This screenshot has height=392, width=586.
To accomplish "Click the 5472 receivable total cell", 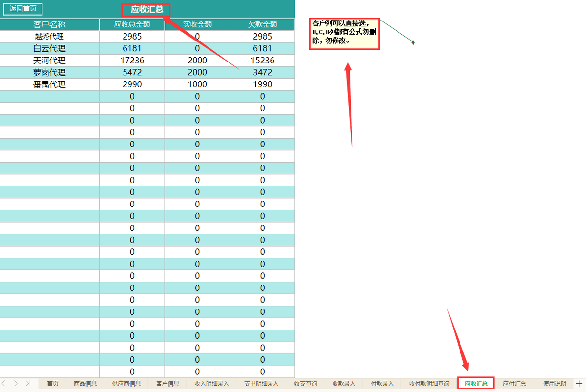I will (132, 72).
